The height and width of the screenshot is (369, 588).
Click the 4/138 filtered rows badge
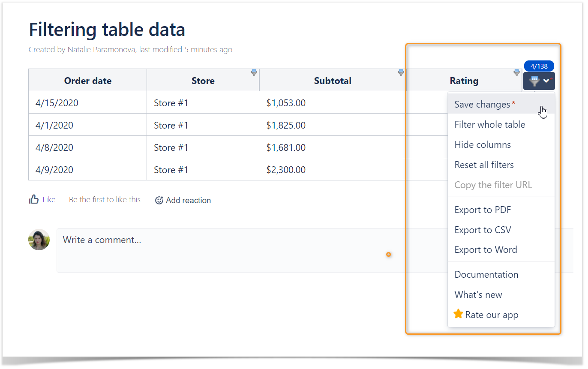(x=539, y=66)
